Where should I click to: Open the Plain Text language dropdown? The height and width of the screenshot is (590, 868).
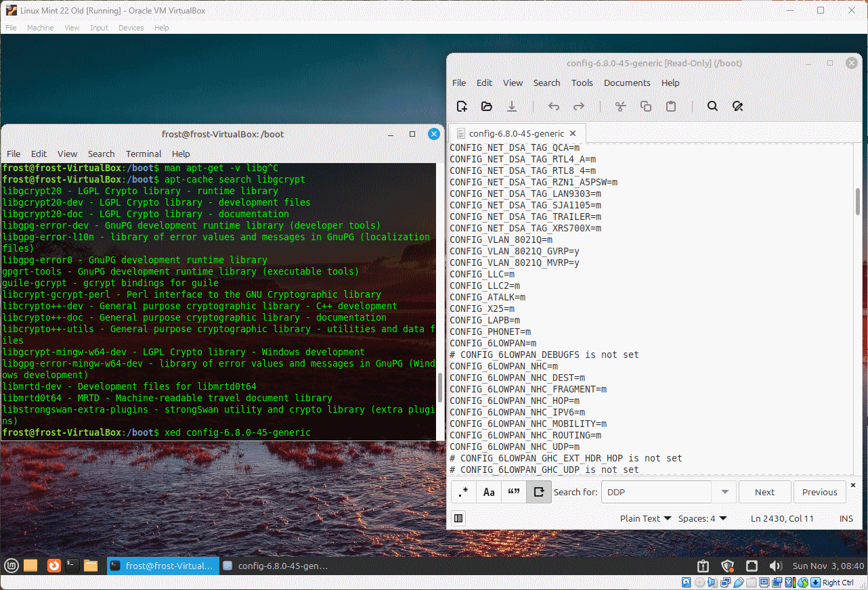(645, 518)
